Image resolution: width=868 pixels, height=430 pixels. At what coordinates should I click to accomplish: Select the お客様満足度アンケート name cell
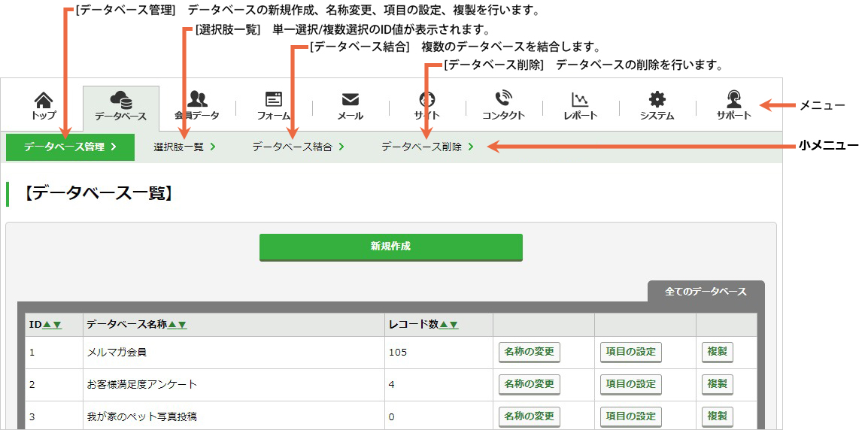click(x=234, y=385)
